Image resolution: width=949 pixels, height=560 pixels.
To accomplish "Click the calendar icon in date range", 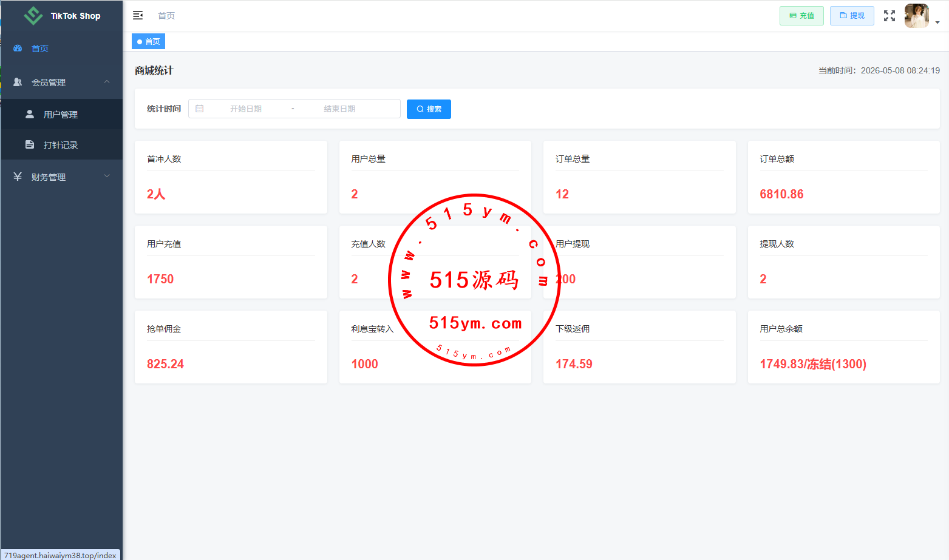I will 199,109.
